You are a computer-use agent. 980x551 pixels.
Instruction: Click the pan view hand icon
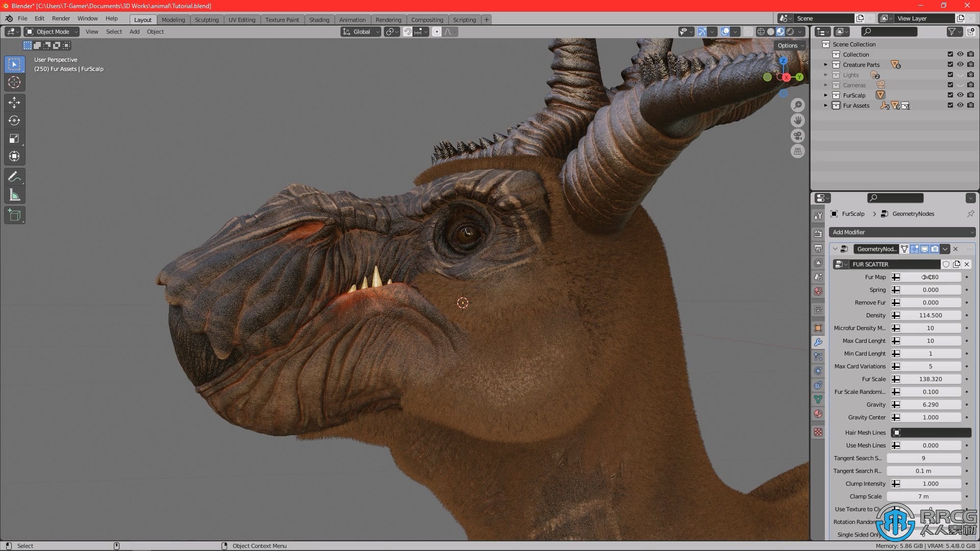pos(797,120)
